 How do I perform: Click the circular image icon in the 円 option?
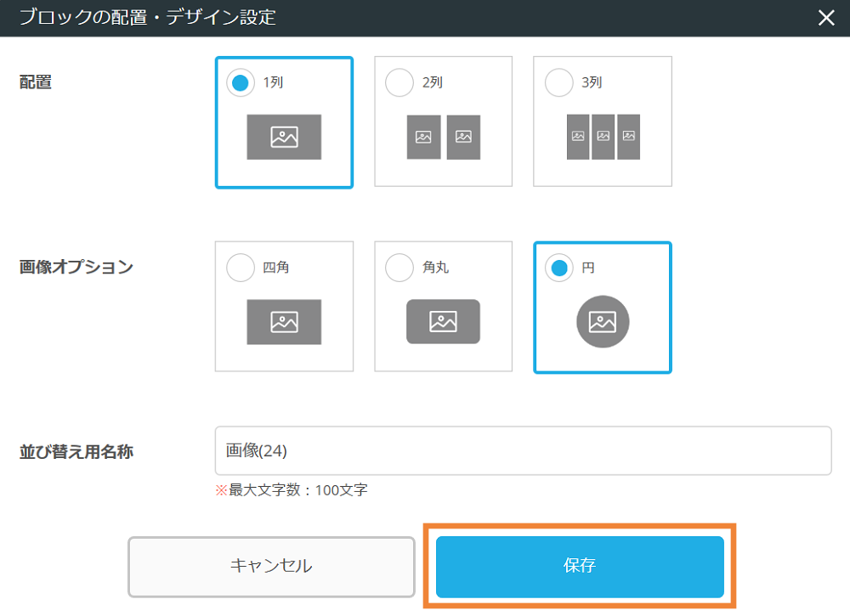point(602,322)
